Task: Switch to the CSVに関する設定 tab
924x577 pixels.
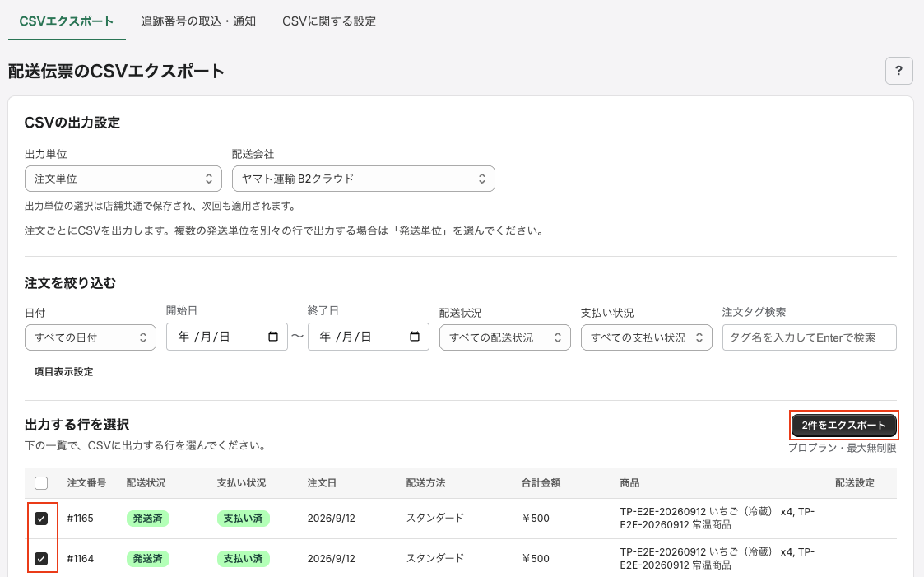Action: pos(329,21)
